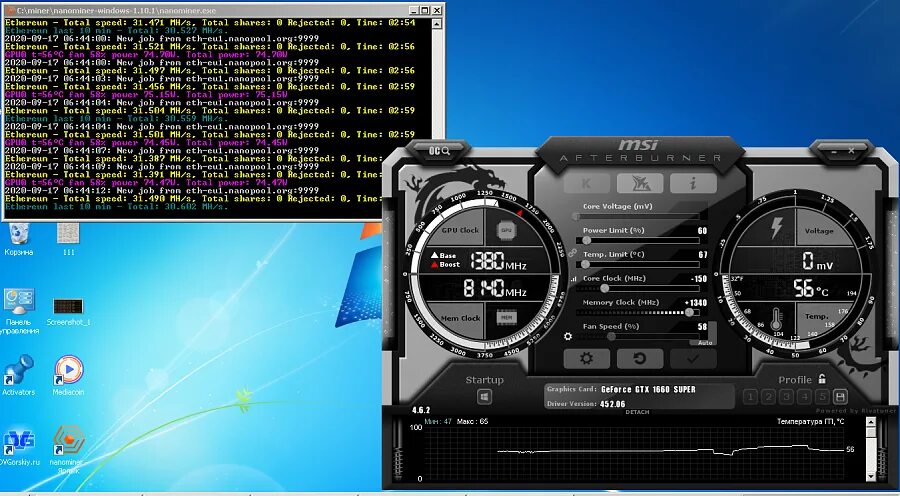This screenshot has width=900, height=496.
Task: Click the Core Clock slider handle
Action: (604, 289)
